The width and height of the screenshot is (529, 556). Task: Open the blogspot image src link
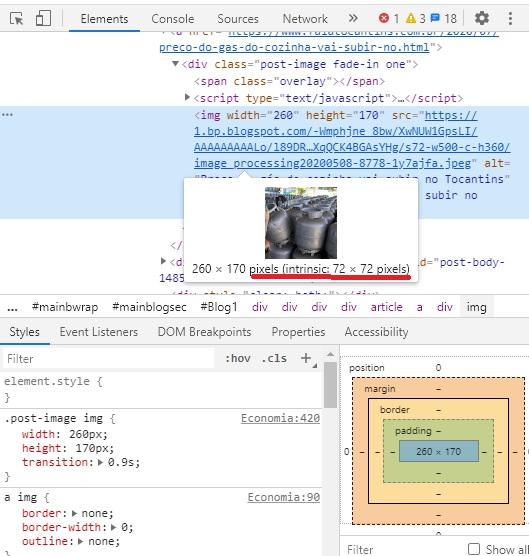pyautogui.click(x=352, y=139)
